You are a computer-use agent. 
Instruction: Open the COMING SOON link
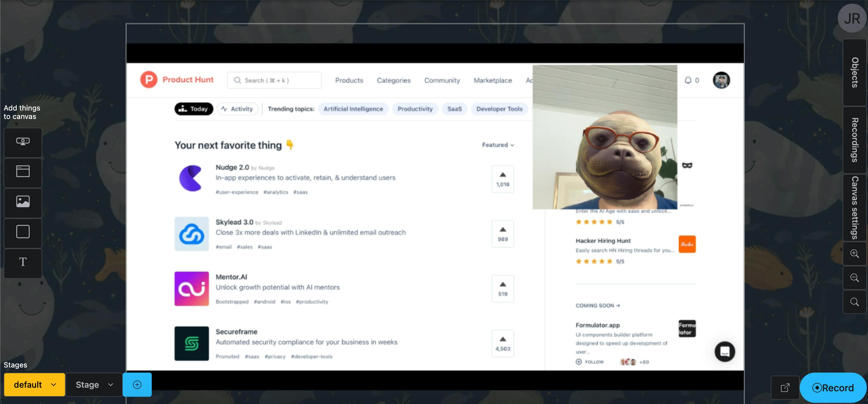(x=598, y=306)
